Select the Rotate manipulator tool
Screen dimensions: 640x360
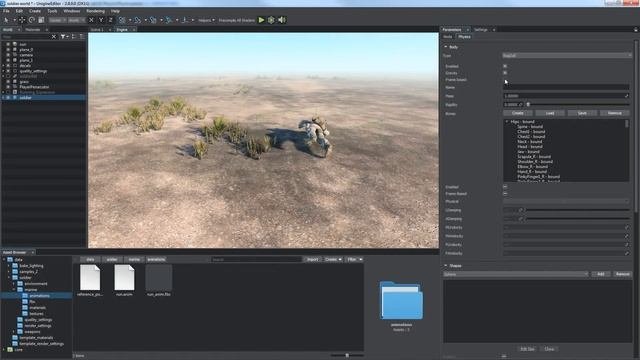click(31, 20)
